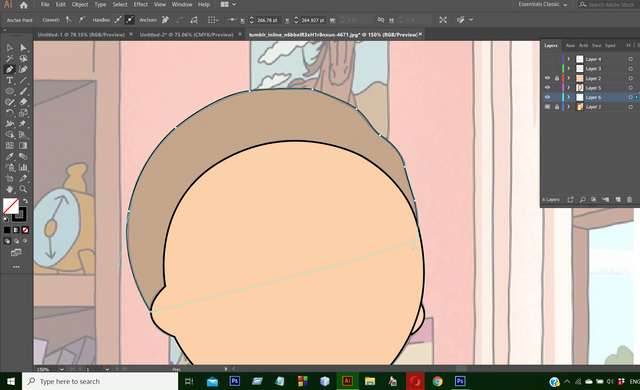640x390 pixels.
Task: Click Edit Toolbar three-dots button
Action: pyautogui.click(x=16, y=267)
